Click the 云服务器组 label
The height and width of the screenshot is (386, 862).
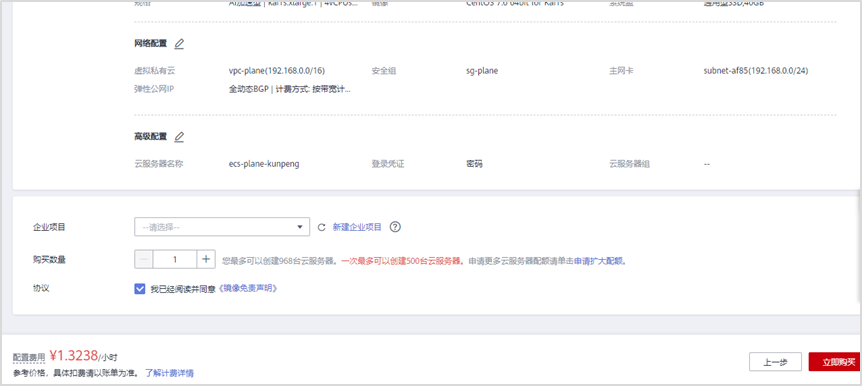629,164
